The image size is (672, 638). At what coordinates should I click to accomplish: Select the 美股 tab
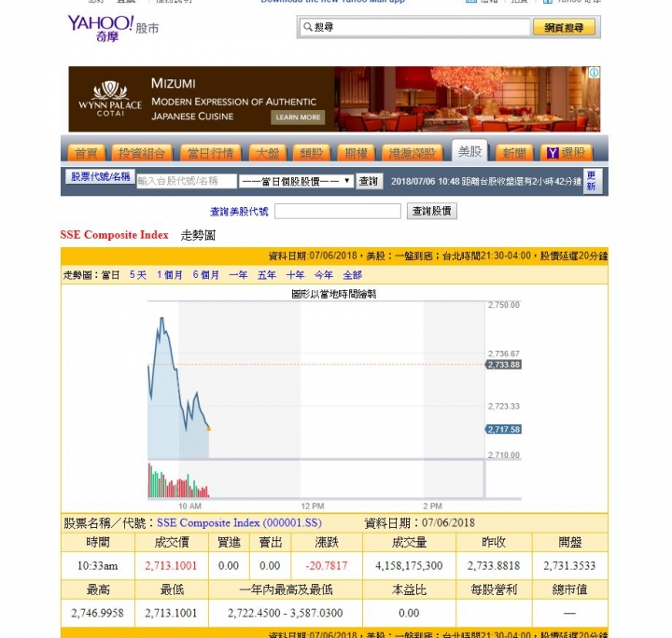pos(469,151)
